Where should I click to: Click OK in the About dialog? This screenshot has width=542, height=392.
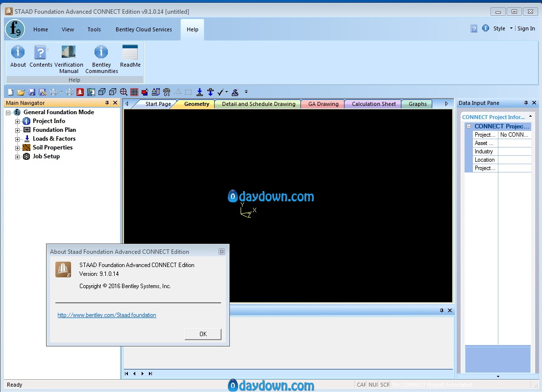click(x=203, y=334)
